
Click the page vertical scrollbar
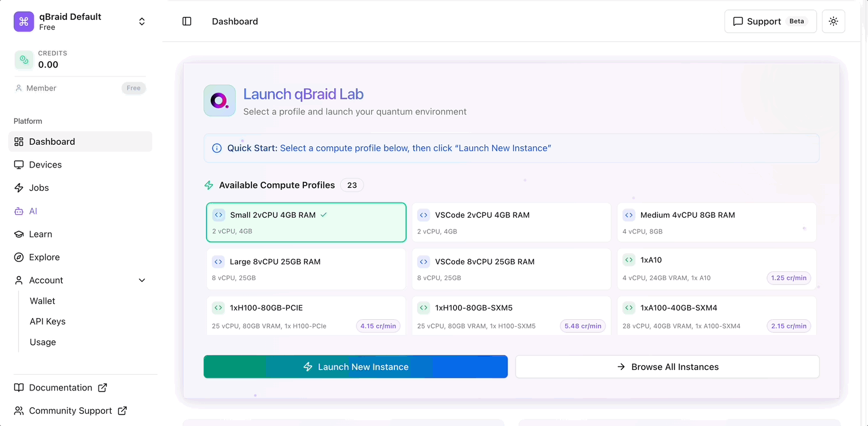click(864, 213)
